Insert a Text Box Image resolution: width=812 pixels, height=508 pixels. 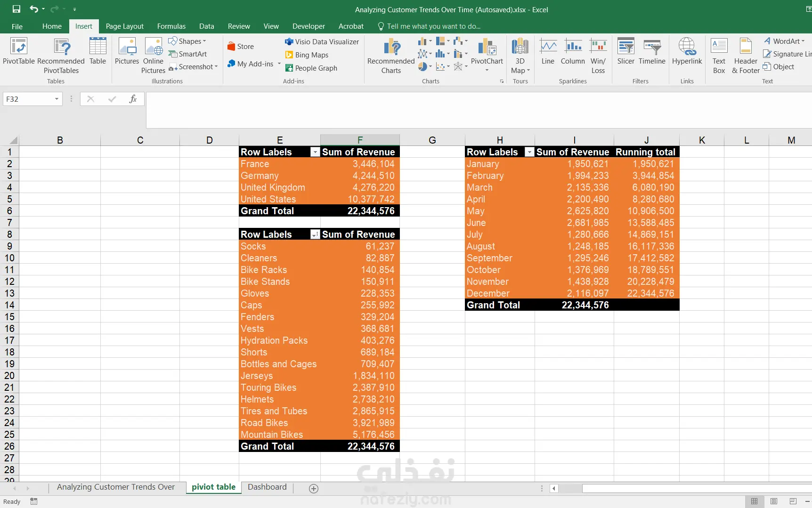coord(719,56)
